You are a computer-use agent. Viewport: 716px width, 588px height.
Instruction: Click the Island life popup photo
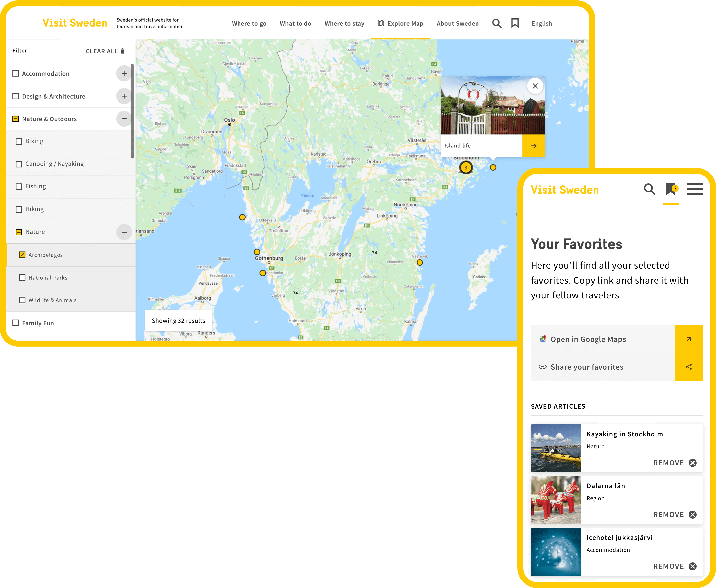coord(493,105)
